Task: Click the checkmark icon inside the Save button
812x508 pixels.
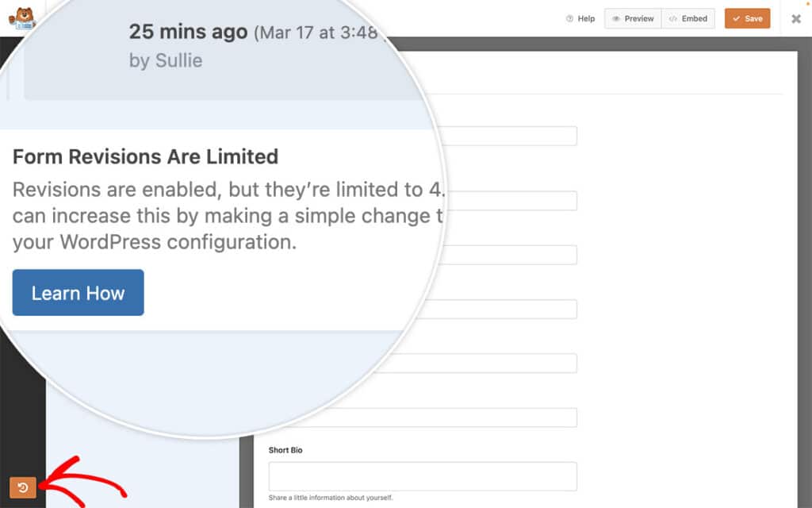Action: click(737, 18)
